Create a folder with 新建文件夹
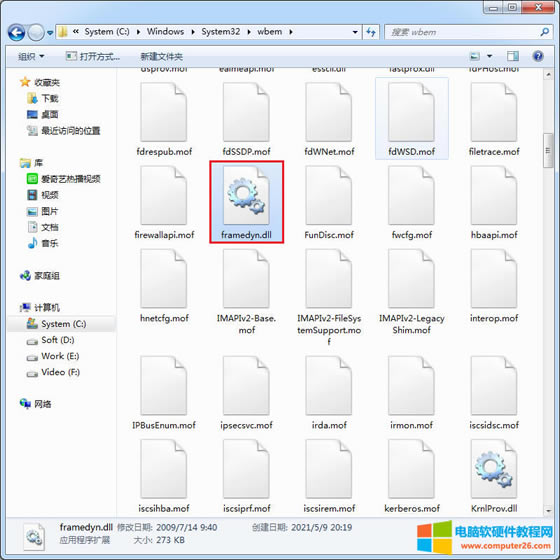This screenshot has height=560, width=560. click(x=161, y=56)
